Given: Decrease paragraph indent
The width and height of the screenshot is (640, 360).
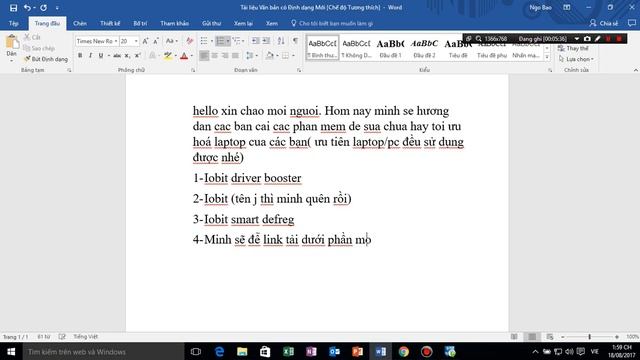Looking at the screenshot, I should point(256,41).
